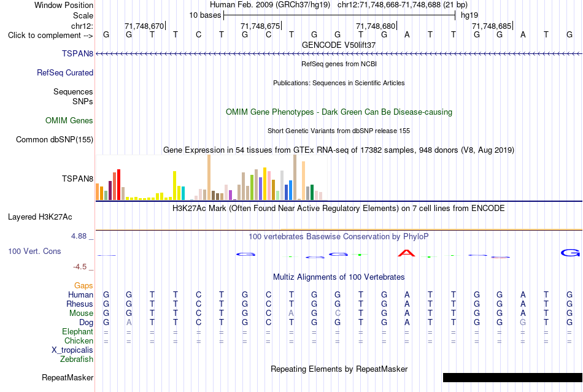Screen dimensions: 583x392
Task: Click the position marker 71,748,680
Action: (376, 26)
